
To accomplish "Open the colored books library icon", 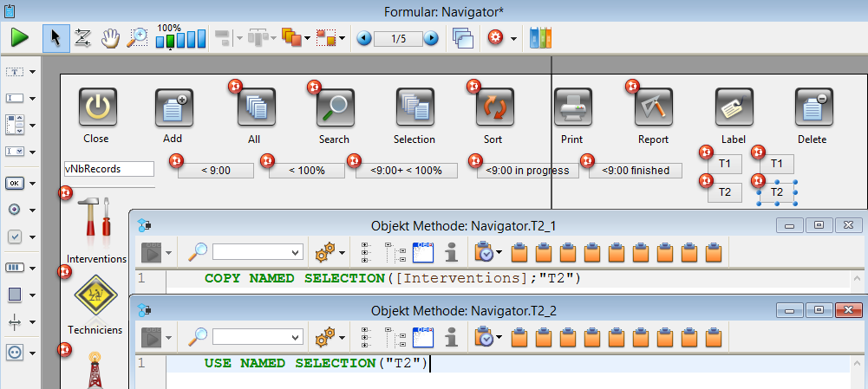I will (x=540, y=38).
